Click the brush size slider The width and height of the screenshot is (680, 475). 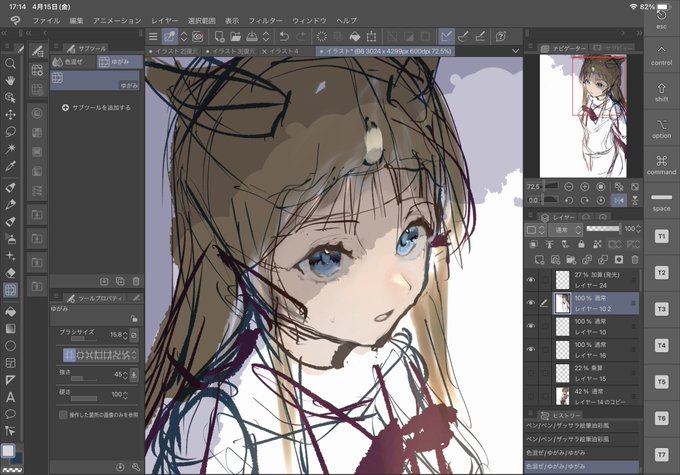[83, 339]
